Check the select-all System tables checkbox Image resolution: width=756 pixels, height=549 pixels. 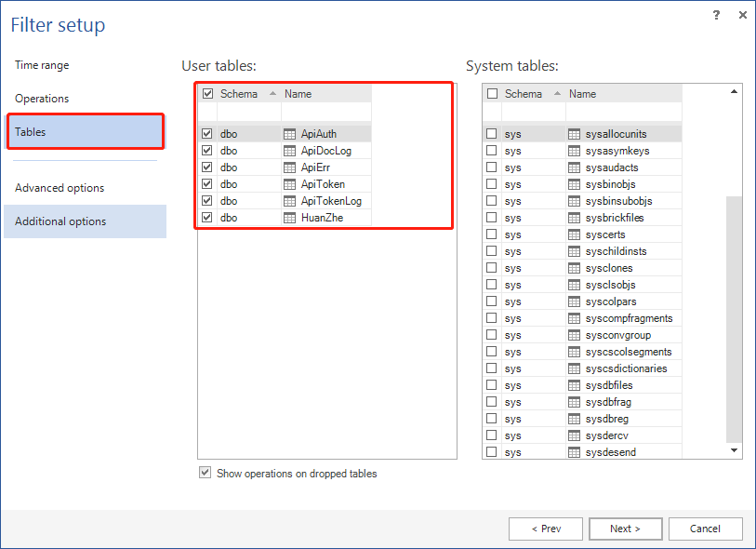tap(492, 94)
